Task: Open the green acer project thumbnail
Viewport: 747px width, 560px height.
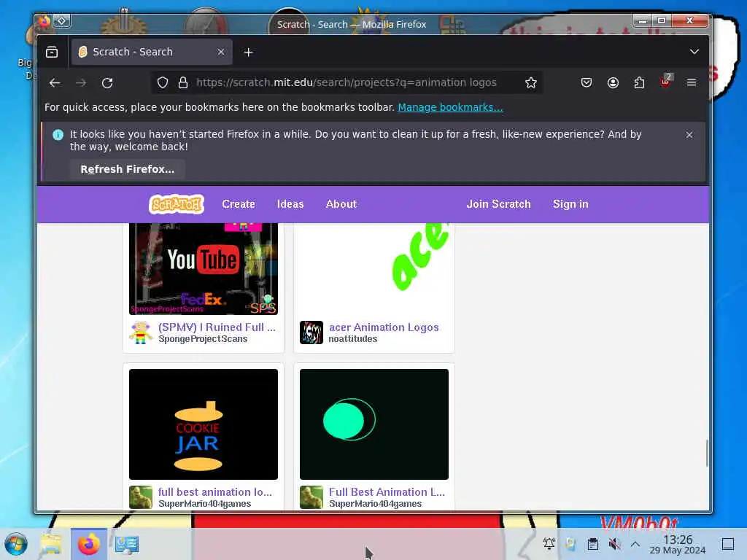Action: tap(374, 268)
